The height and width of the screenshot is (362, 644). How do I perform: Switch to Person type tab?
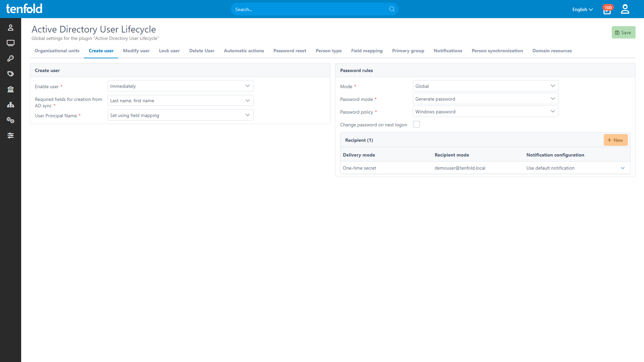pos(329,51)
